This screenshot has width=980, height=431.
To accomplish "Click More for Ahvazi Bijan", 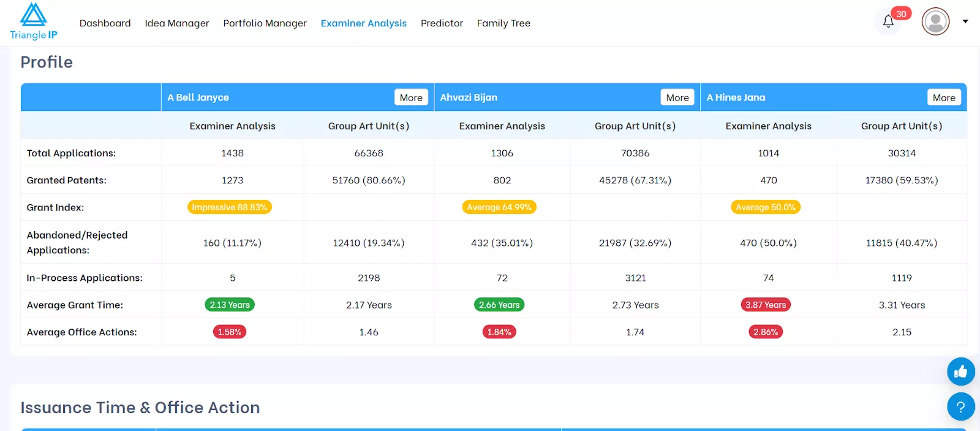I will 677,97.
